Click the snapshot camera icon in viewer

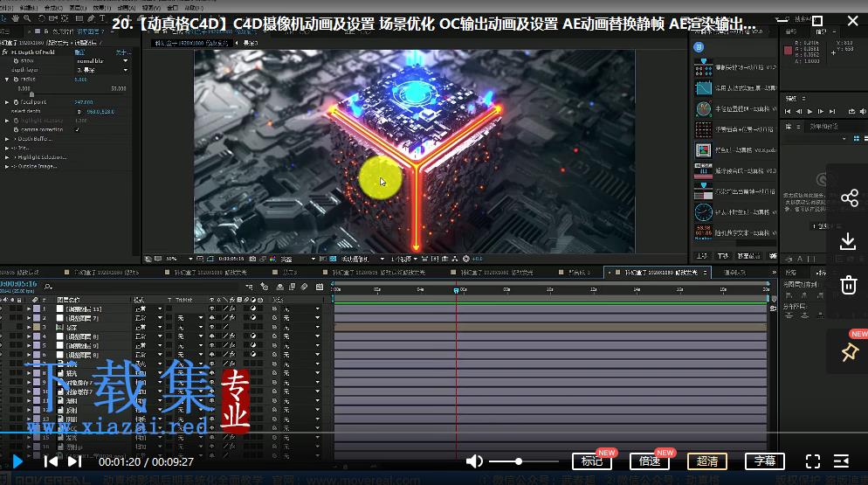[x=253, y=259]
